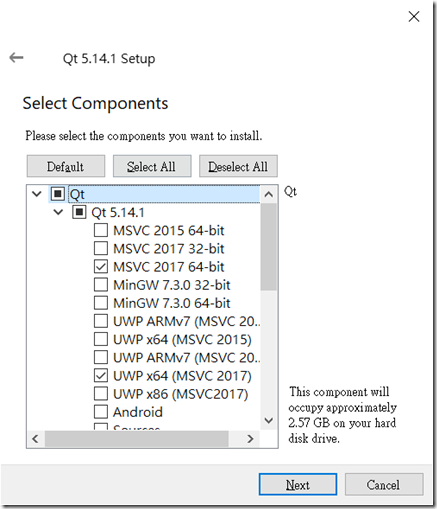437x509 pixels.
Task: Click the vertical scrollbar thumb
Action: [269, 247]
